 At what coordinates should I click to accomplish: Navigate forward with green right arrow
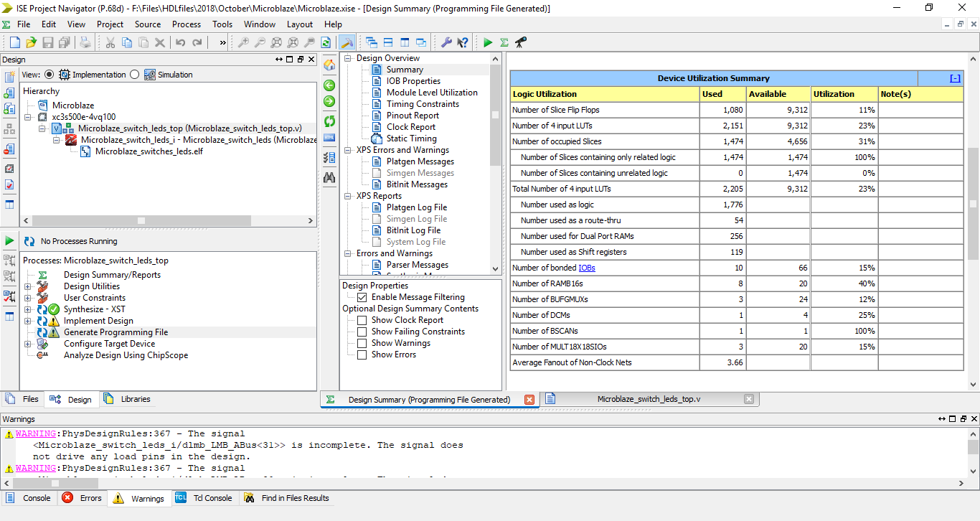[329, 100]
